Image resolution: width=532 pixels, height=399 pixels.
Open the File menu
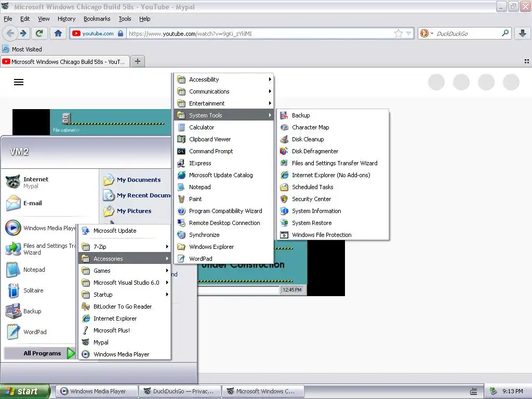pyautogui.click(x=8, y=19)
